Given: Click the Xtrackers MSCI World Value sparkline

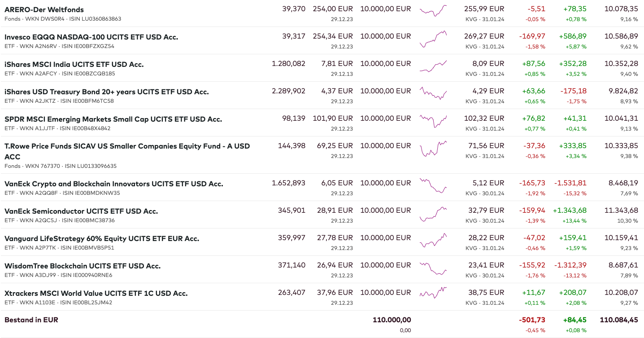Looking at the screenshot, I should click(433, 293).
